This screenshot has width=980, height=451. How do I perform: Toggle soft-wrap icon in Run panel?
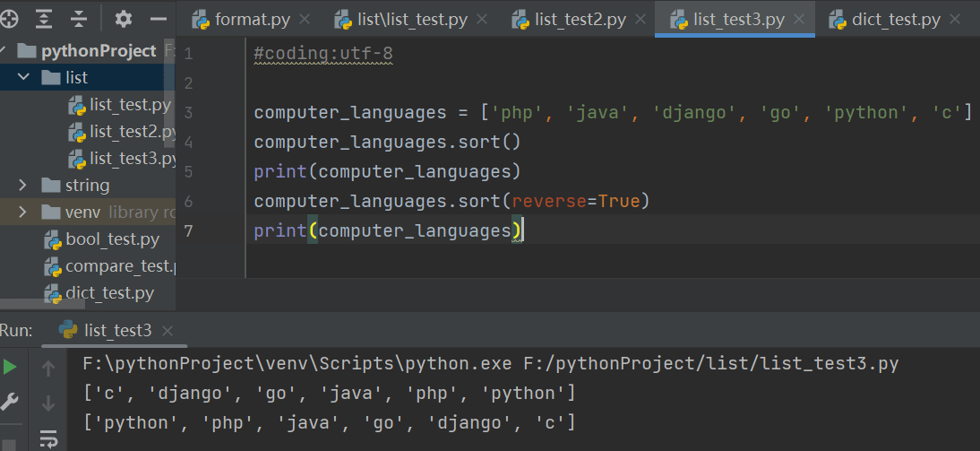click(48, 438)
